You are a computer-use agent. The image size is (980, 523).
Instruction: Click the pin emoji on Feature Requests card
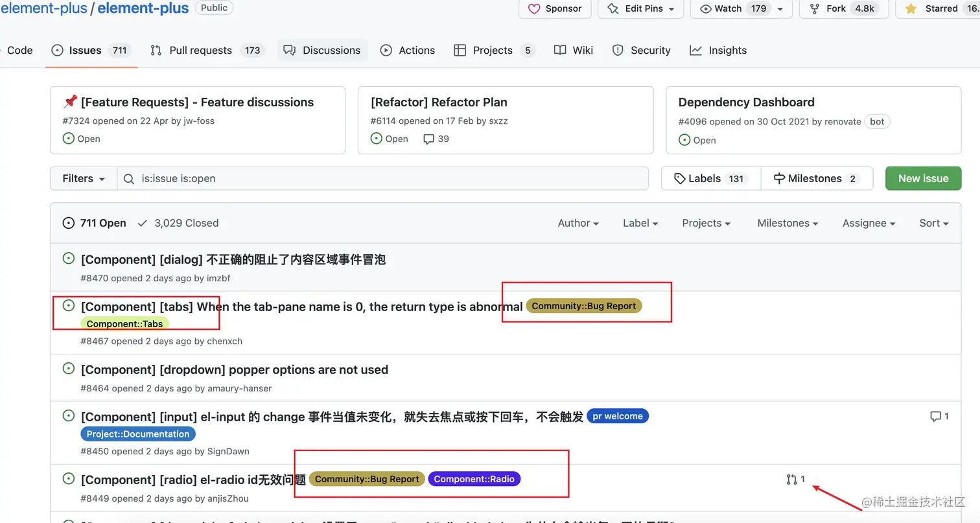pyautogui.click(x=71, y=102)
